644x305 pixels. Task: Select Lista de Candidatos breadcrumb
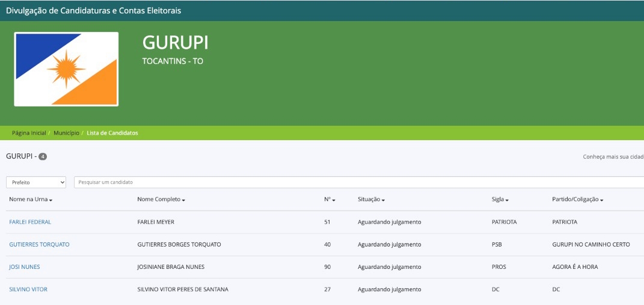[x=112, y=133]
